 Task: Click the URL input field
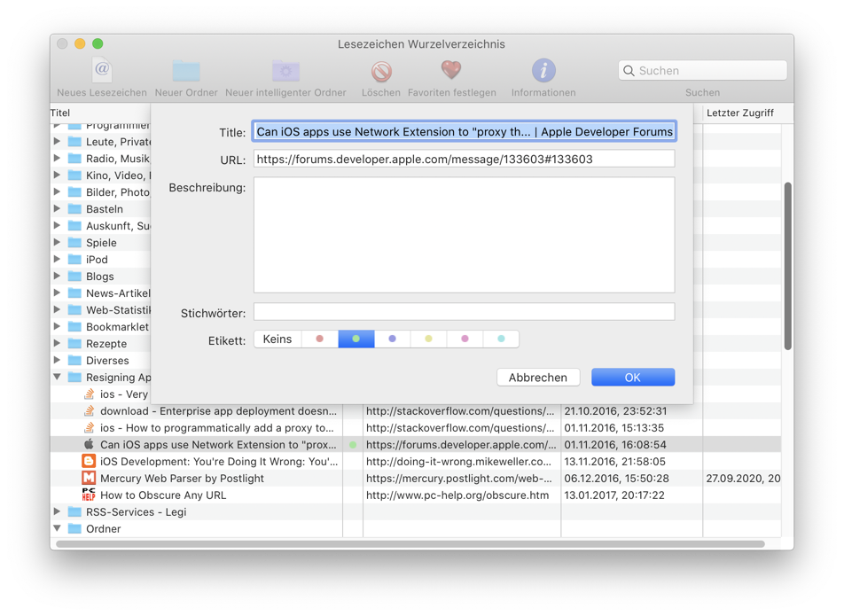(x=464, y=160)
